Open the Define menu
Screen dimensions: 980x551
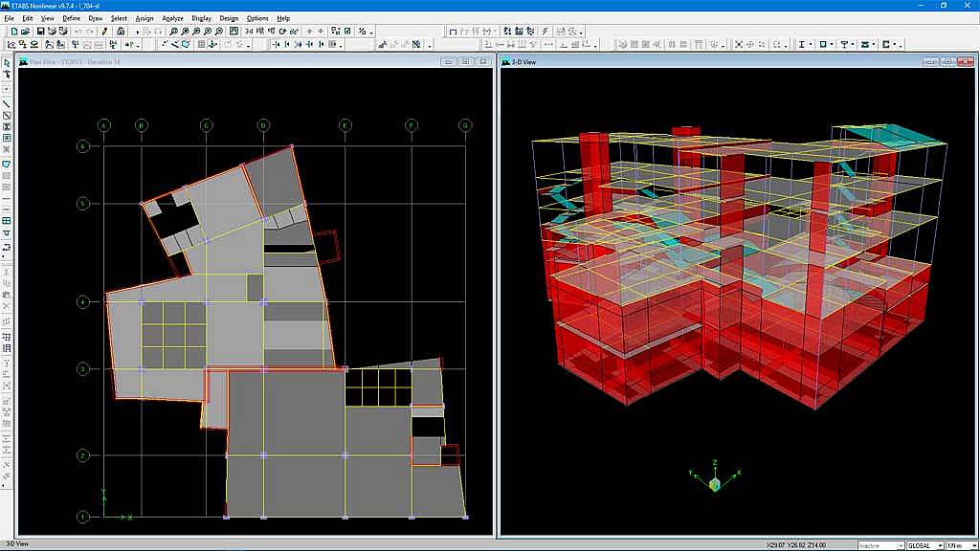[x=72, y=18]
